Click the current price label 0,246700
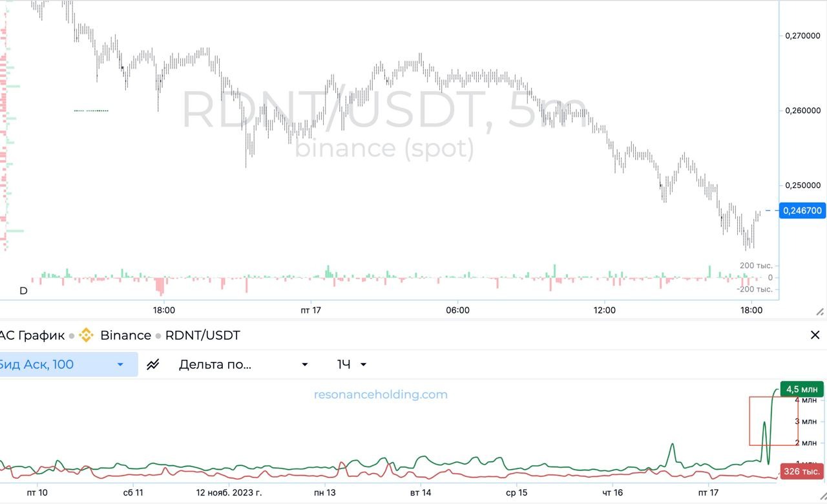This screenshot has width=827, height=504. 802,211
